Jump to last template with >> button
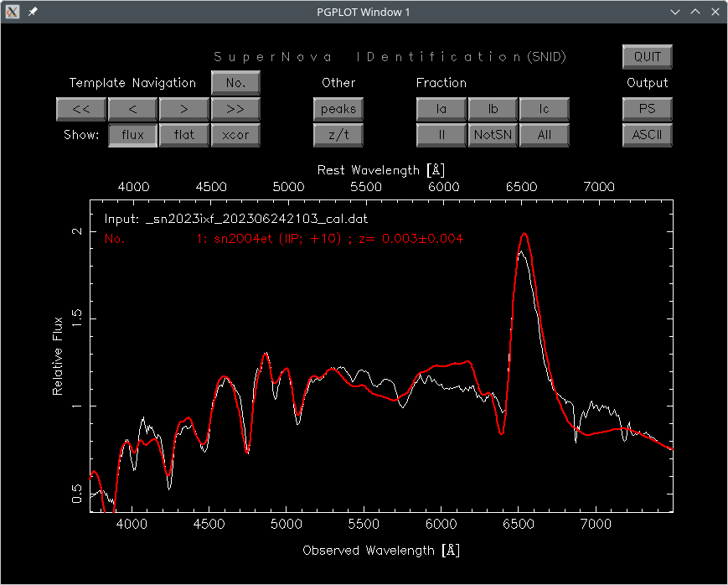Image resolution: width=728 pixels, height=585 pixels. (x=235, y=109)
